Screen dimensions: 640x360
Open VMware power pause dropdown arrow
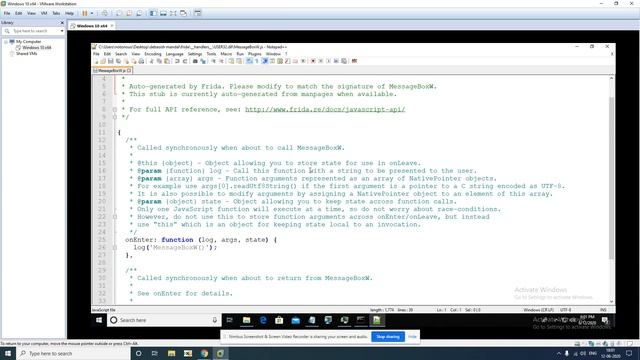pyautogui.click(x=92, y=13)
